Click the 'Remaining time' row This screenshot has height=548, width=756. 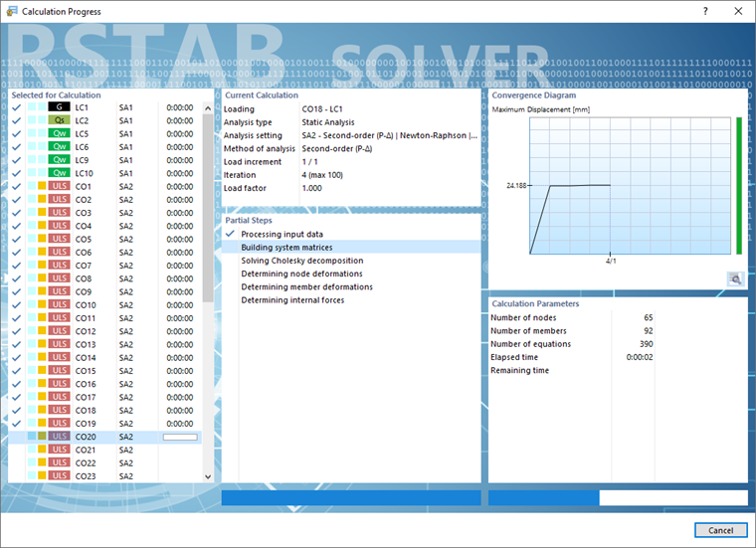click(572, 370)
